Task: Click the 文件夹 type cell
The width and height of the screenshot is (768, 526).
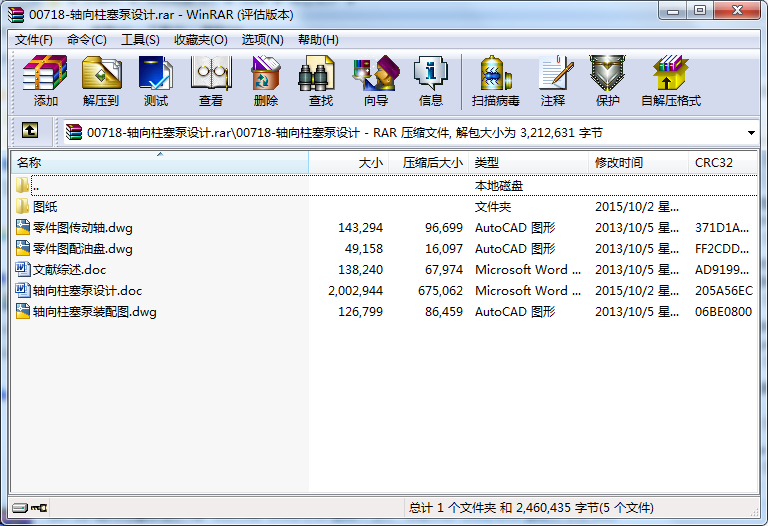Action: [493, 207]
